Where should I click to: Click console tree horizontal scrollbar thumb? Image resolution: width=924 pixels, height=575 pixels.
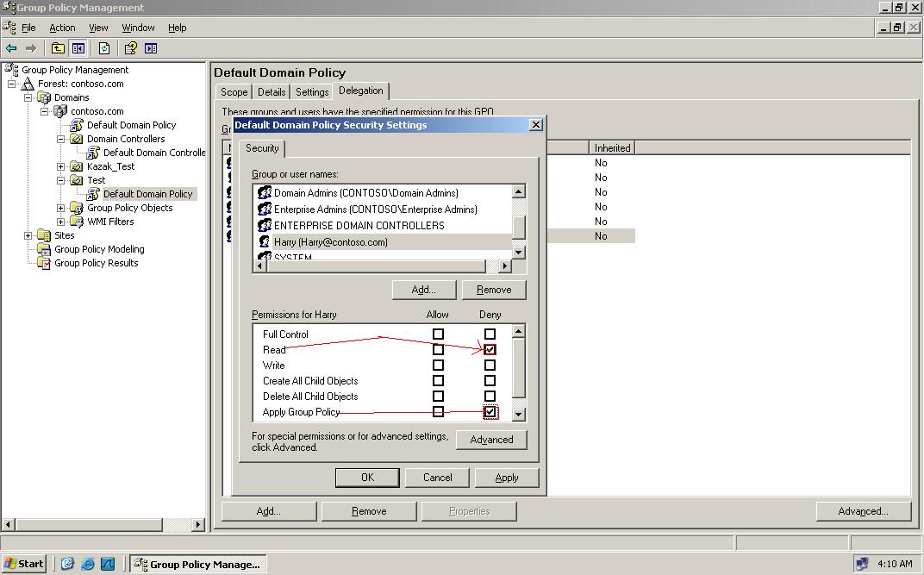click(x=89, y=524)
